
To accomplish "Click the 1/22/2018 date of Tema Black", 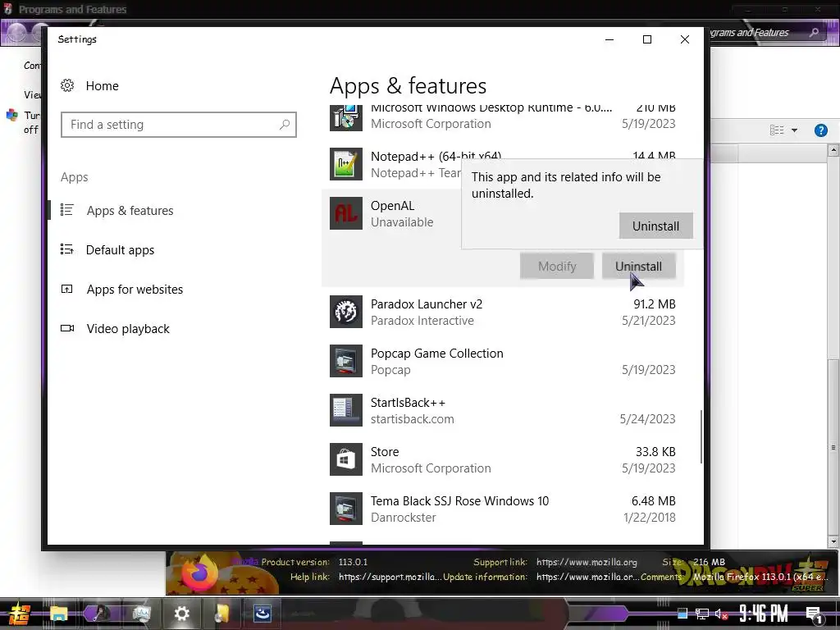I will tap(650, 518).
